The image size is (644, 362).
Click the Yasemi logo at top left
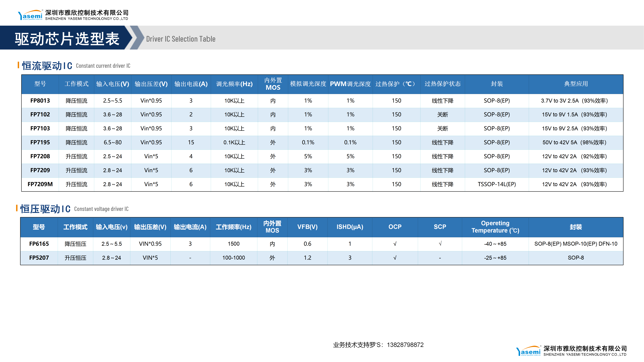(30, 15)
